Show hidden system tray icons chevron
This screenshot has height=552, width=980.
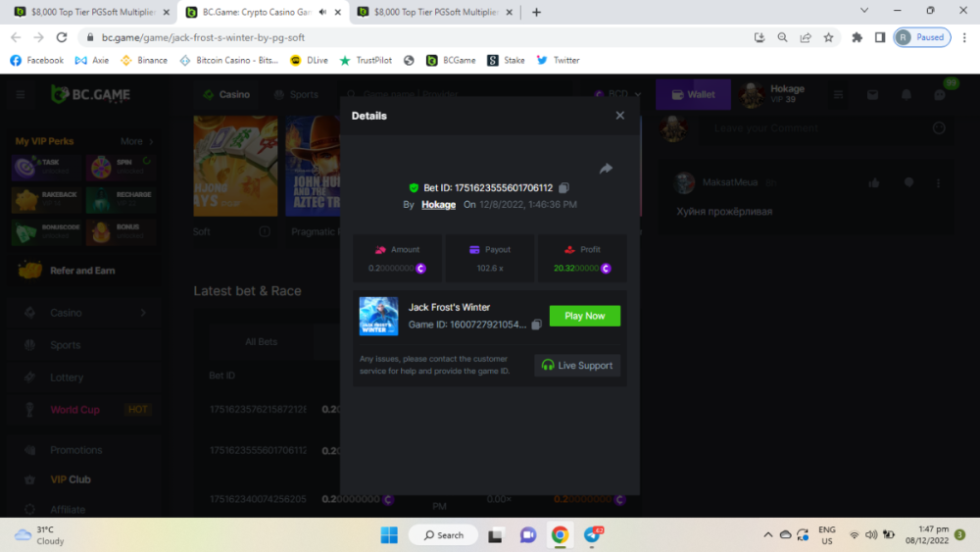(x=767, y=534)
